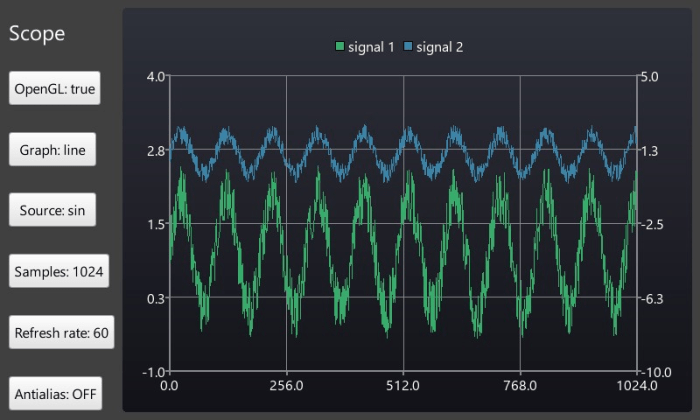This screenshot has height=420, width=700.
Task: Click the -10.0 label on right axis
Action: point(655,371)
